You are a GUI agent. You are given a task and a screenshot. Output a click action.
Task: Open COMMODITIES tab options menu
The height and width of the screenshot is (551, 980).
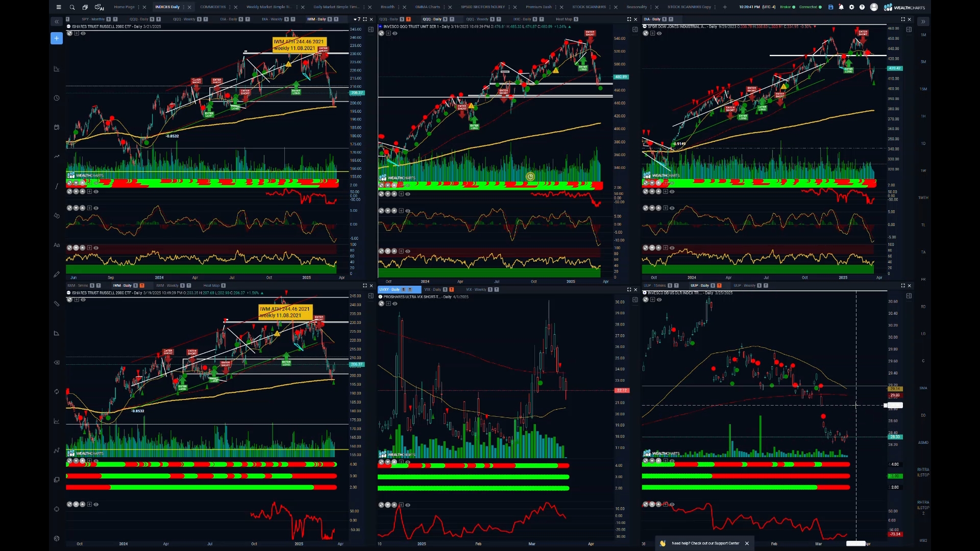pyautogui.click(x=229, y=7)
